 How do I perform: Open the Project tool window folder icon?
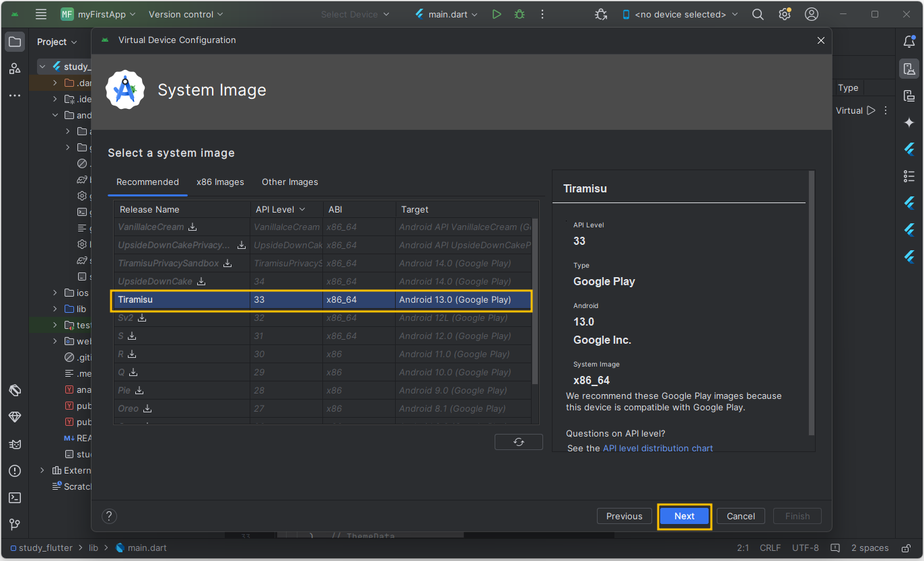click(14, 42)
